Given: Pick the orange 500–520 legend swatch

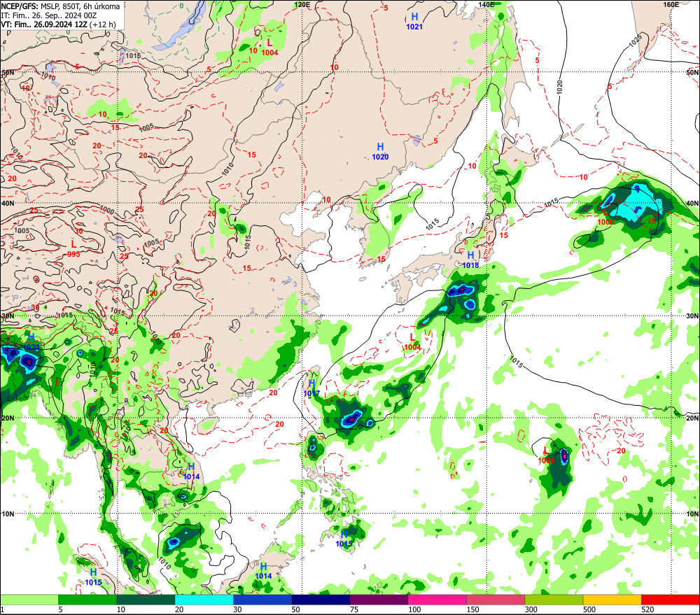Looking at the screenshot, I should pyautogui.click(x=612, y=600).
